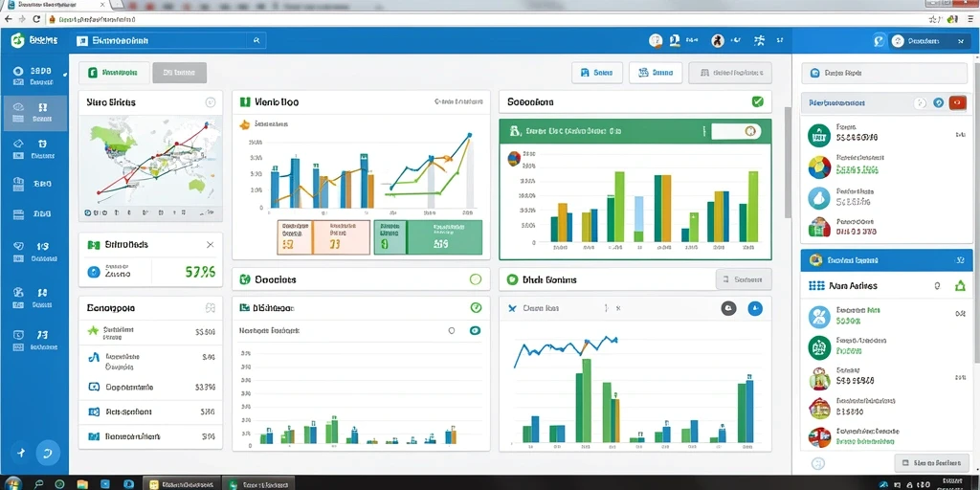This screenshot has height=490, width=980.
Task: Click the red button in the right panel header
Action: (x=957, y=103)
